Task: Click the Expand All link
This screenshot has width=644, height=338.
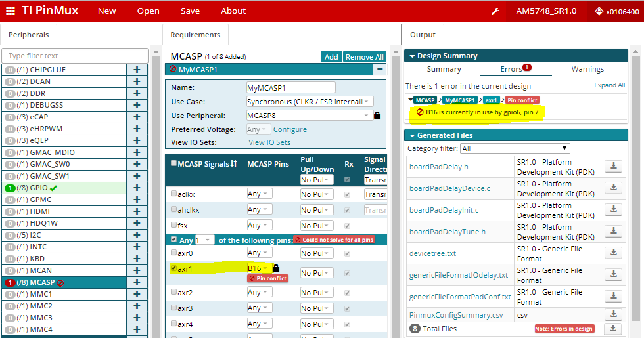Action: [610, 85]
